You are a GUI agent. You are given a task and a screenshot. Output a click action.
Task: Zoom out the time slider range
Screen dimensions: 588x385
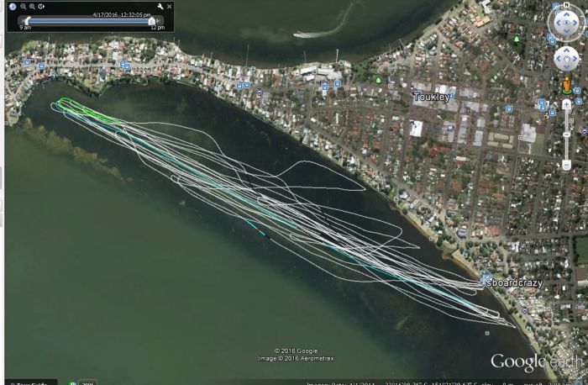tap(23, 7)
